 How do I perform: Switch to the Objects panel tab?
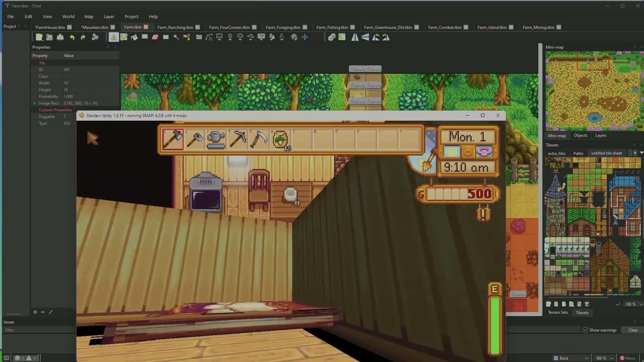pyautogui.click(x=580, y=135)
